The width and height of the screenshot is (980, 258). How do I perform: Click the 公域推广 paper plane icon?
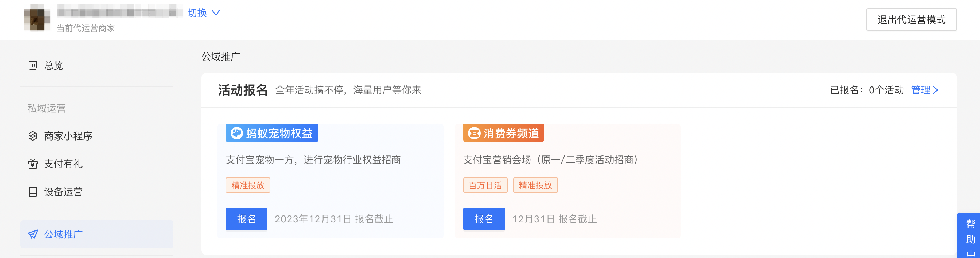pyautogui.click(x=33, y=234)
